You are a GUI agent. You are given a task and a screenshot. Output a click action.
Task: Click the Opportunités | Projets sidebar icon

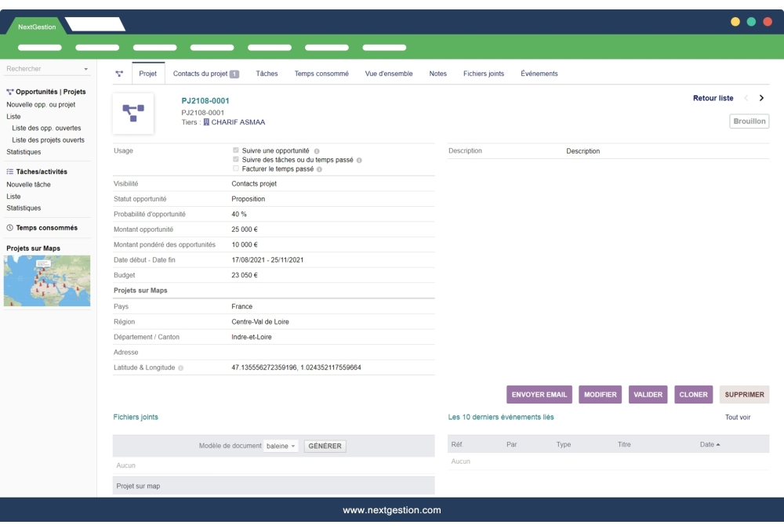point(9,90)
